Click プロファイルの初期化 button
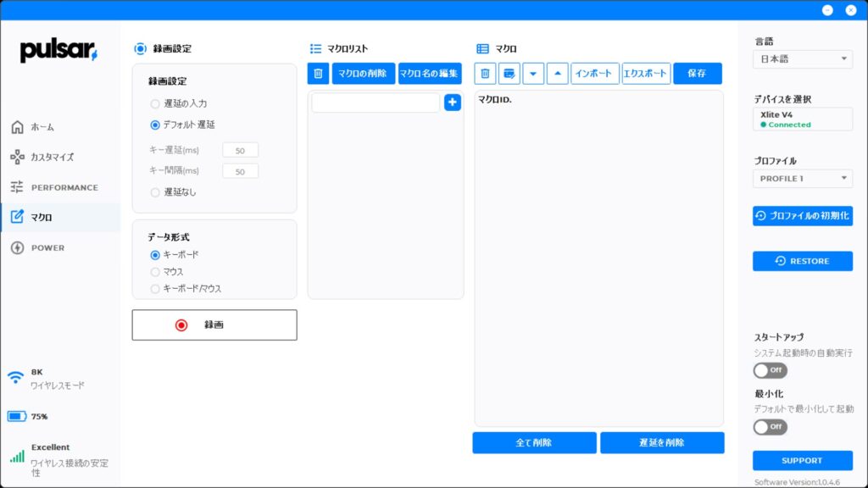 pos(803,216)
